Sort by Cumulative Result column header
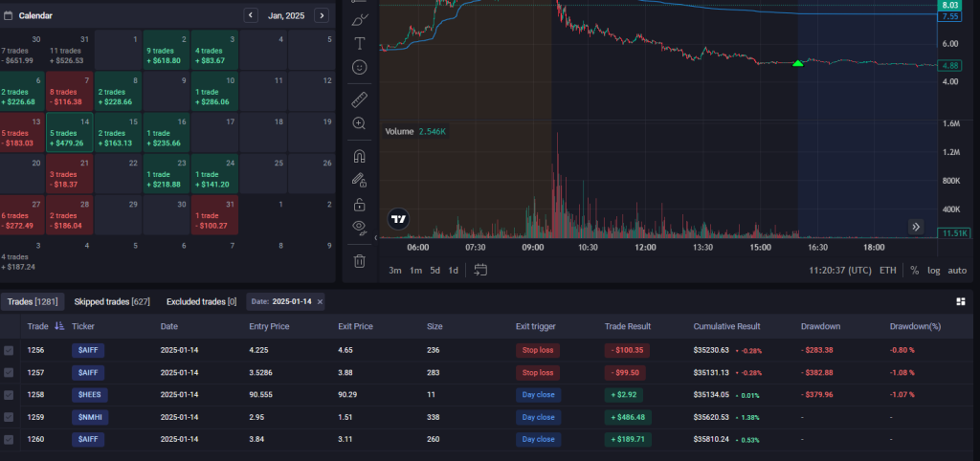Screen dimensions: 980x461 pos(726,326)
